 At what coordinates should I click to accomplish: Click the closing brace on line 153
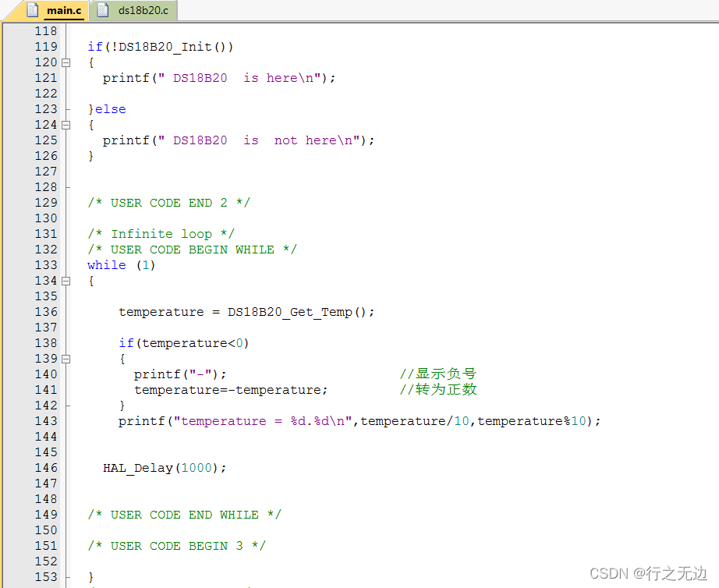tap(90, 577)
